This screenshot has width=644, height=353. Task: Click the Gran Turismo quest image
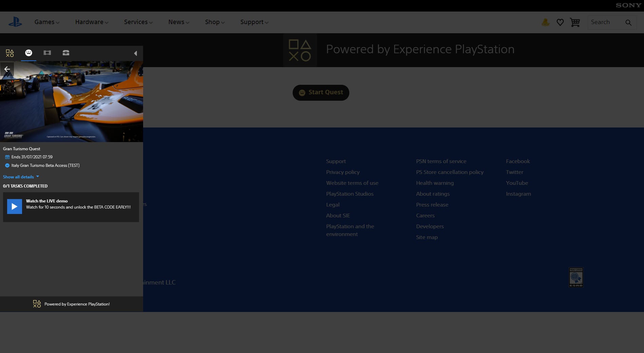click(72, 101)
